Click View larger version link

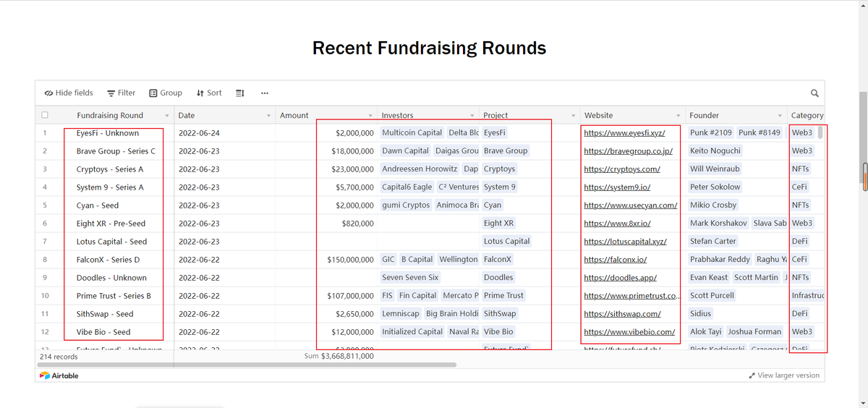784,375
